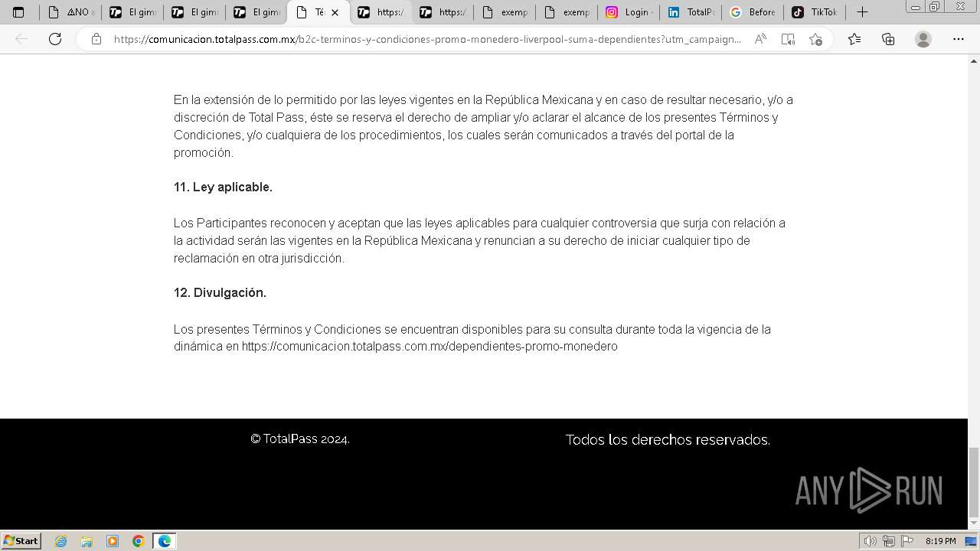Open the browser profile avatar
Viewport: 980px width, 551px height.
[923, 39]
